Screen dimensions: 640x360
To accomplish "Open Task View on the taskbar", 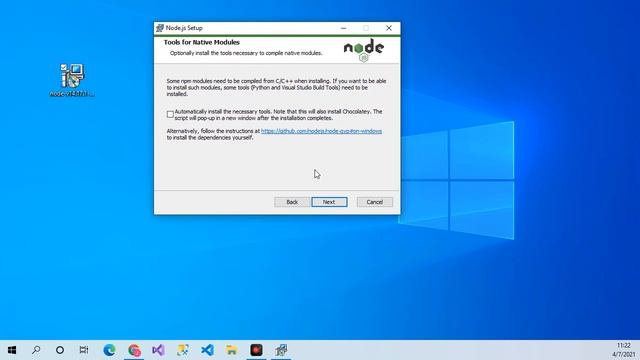I will point(84,350).
